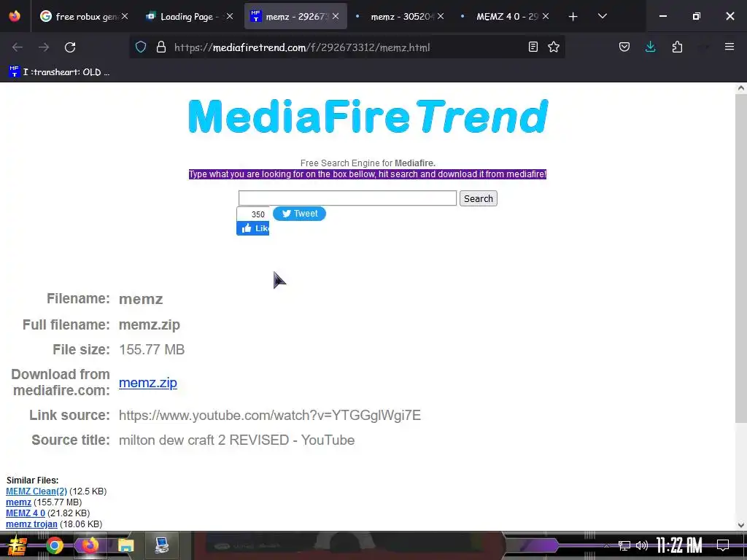Click the 350 like count box
The height and width of the screenshot is (560, 747).
253,214
